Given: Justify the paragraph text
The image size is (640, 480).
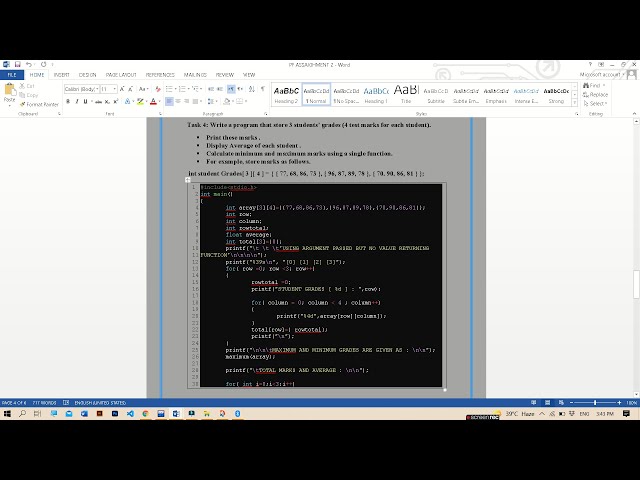Looking at the screenshot, I should click(x=196, y=101).
